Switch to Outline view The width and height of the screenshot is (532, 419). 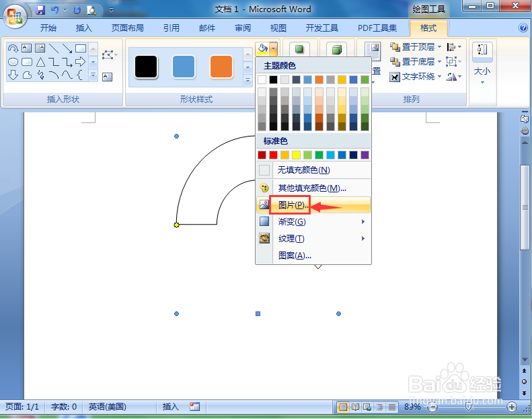pyautogui.click(x=379, y=407)
